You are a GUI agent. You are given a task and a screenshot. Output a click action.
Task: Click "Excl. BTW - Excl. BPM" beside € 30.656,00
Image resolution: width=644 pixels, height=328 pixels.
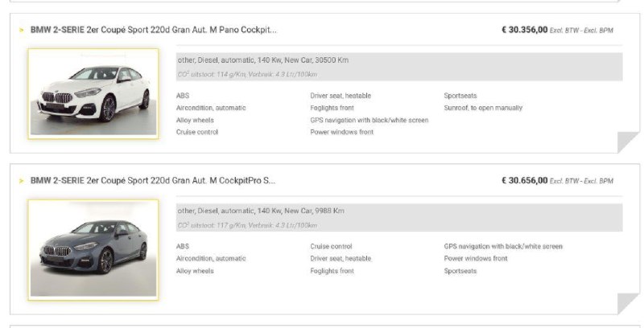(x=581, y=181)
